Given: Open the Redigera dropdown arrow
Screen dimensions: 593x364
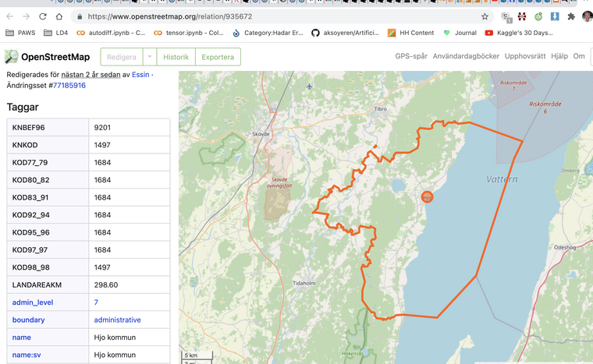Looking at the screenshot, I should click(149, 57).
